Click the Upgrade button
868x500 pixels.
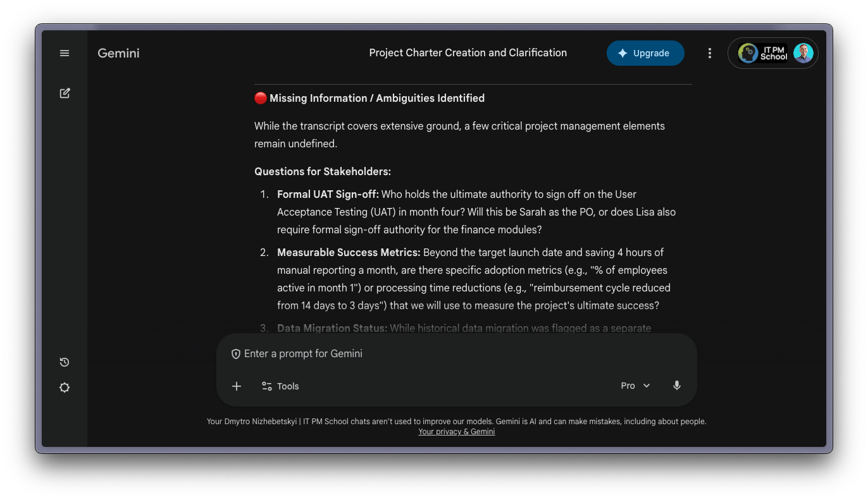(x=645, y=53)
